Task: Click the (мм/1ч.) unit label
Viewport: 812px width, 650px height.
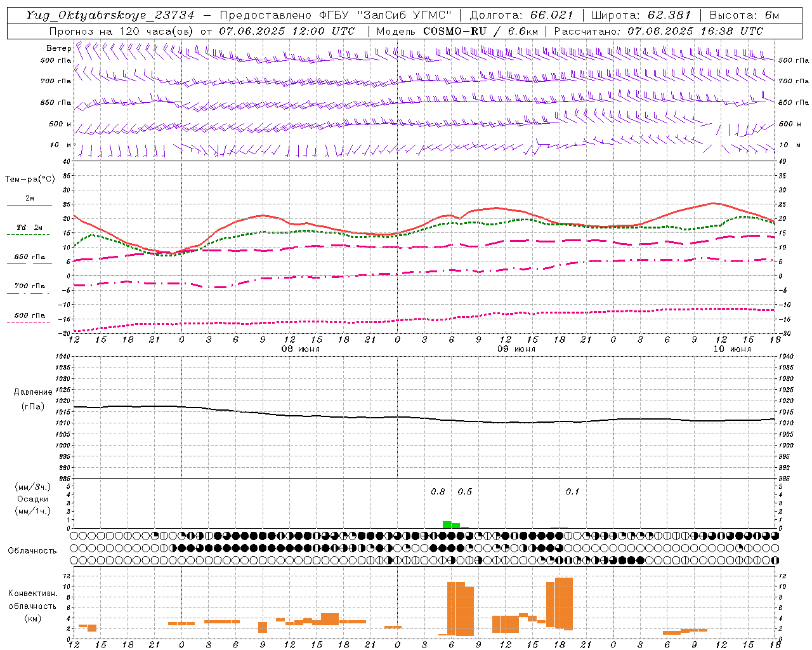Action: pos(33,511)
